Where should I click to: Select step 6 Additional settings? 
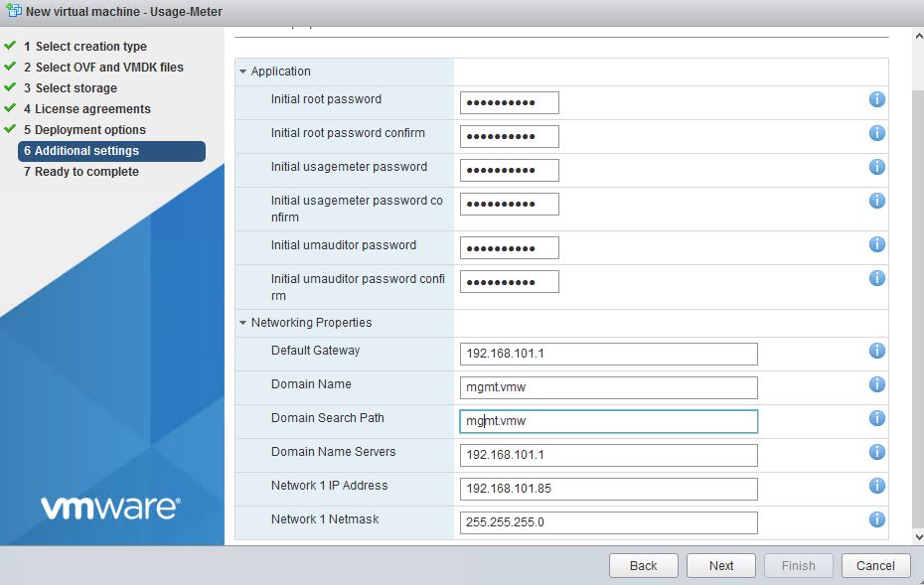tap(112, 151)
